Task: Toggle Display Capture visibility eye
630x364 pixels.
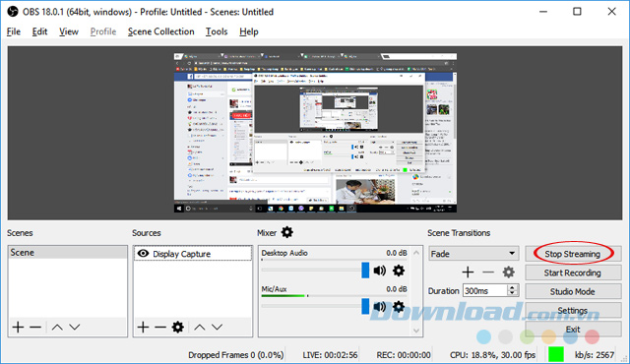Action: point(143,254)
